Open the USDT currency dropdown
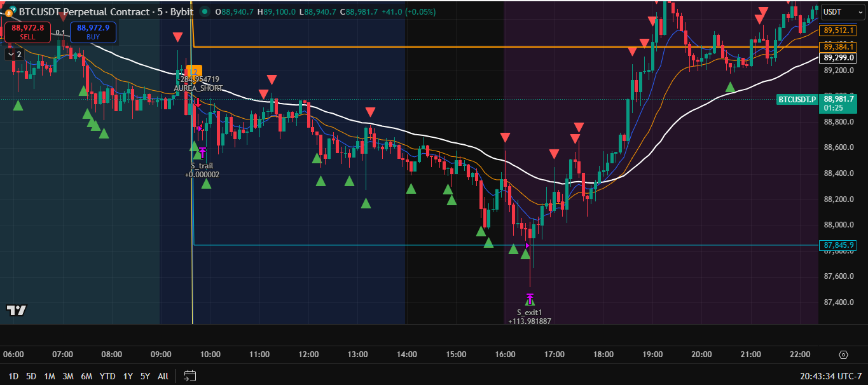The height and width of the screenshot is (385, 868). [837, 12]
